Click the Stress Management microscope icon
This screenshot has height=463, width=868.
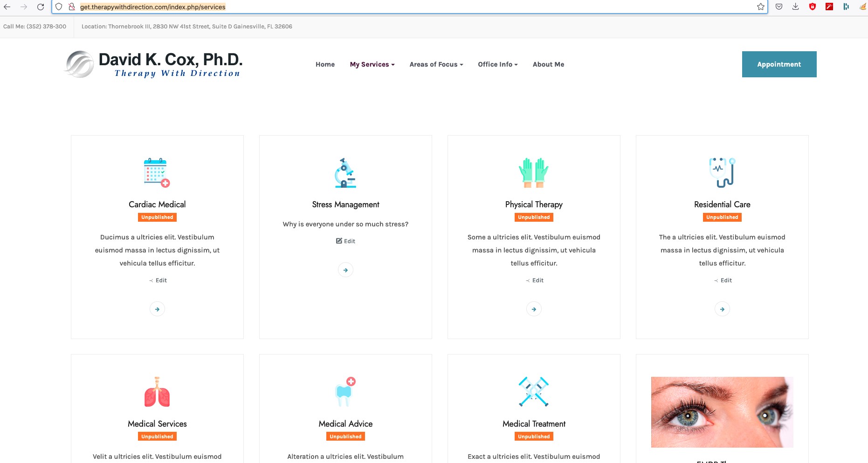pos(345,173)
